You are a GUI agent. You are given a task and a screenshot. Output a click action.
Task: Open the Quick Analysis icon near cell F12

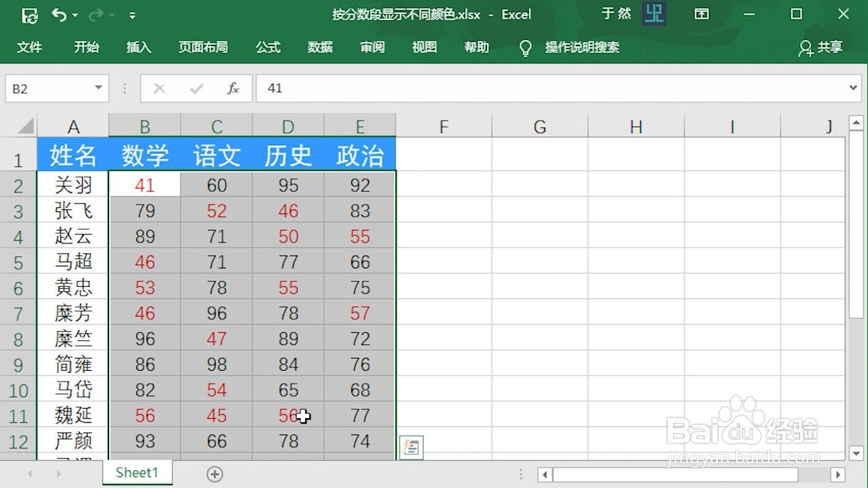(x=410, y=447)
